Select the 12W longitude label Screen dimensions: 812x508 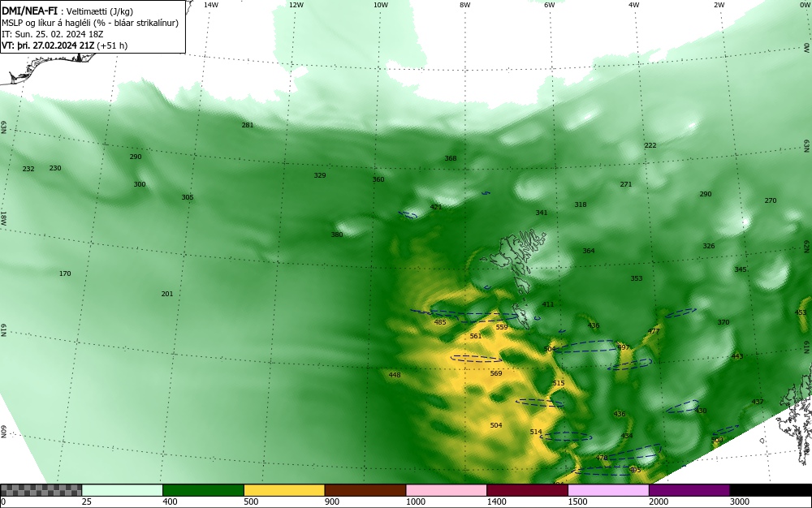click(296, 5)
